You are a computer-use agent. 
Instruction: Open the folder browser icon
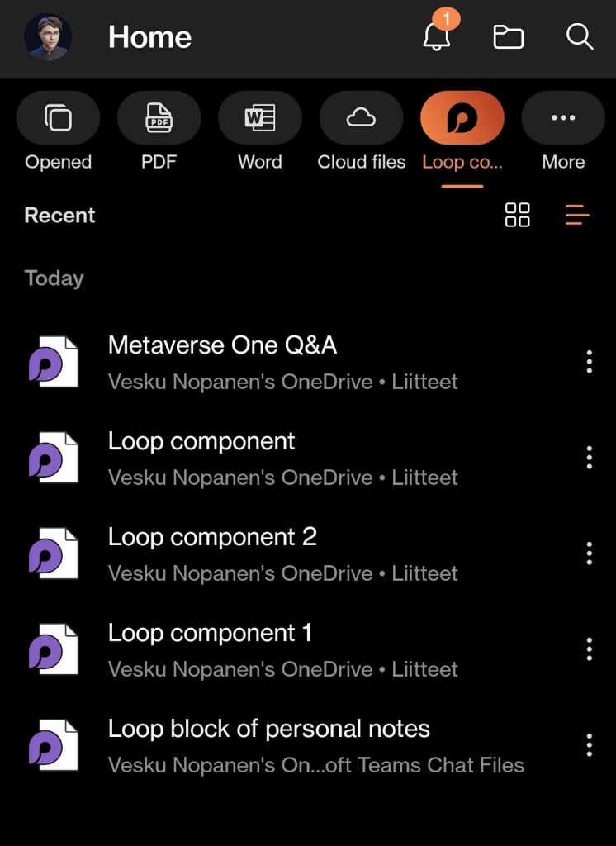point(508,37)
